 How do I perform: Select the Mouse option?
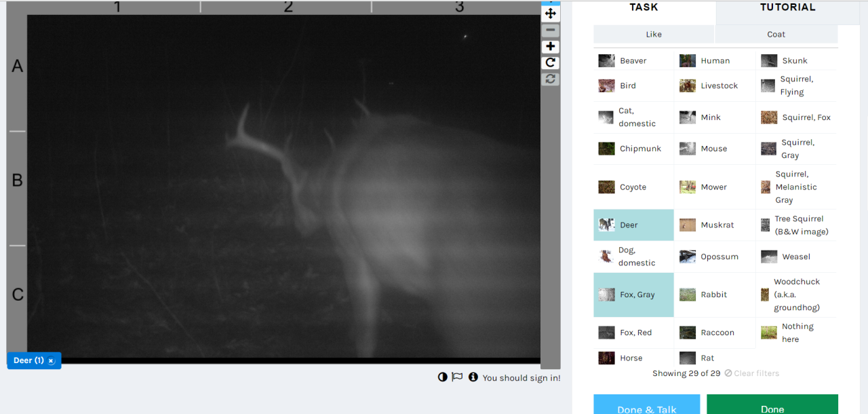(x=715, y=149)
